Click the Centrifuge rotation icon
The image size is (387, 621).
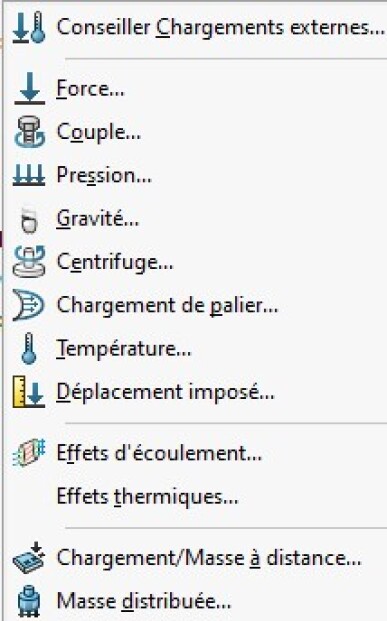[29, 261]
